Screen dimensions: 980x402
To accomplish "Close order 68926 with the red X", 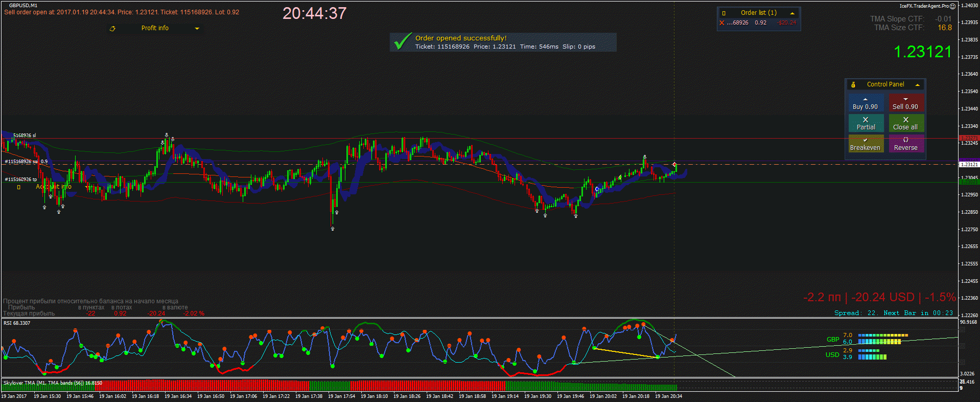I will tap(722, 23).
